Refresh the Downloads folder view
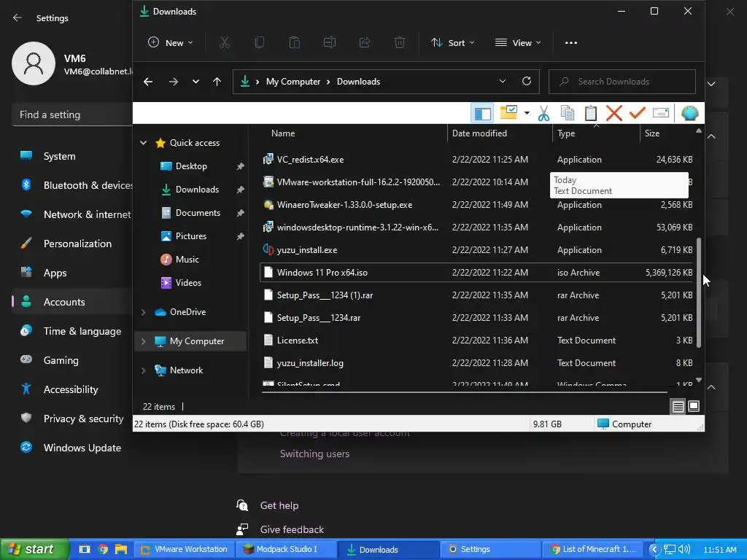747x560 pixels. pyautogui.click(x=527, y=81)
